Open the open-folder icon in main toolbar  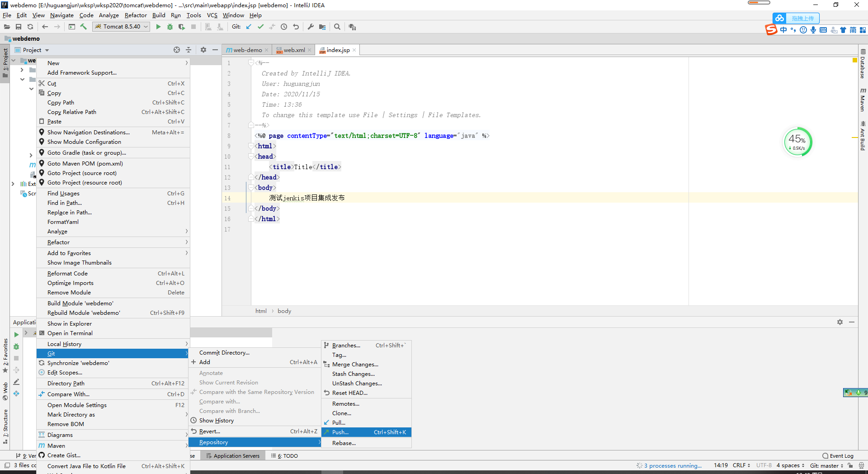click(x=7, y=27)
